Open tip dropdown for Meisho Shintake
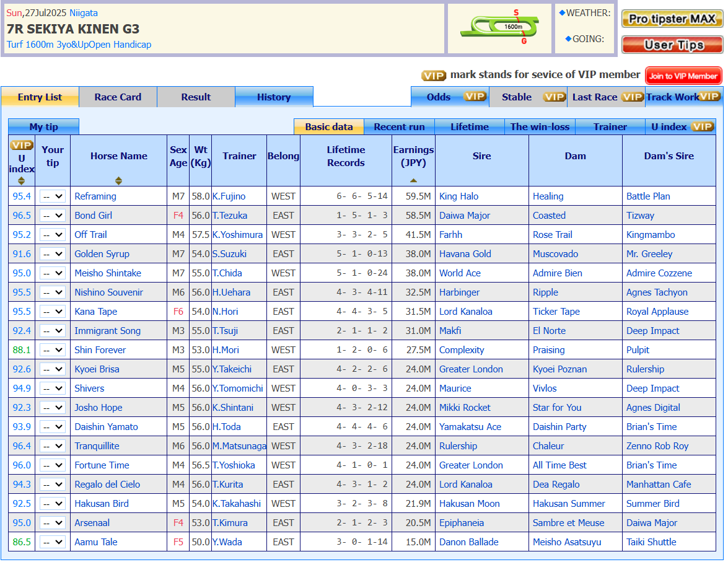 coord(53,273)
